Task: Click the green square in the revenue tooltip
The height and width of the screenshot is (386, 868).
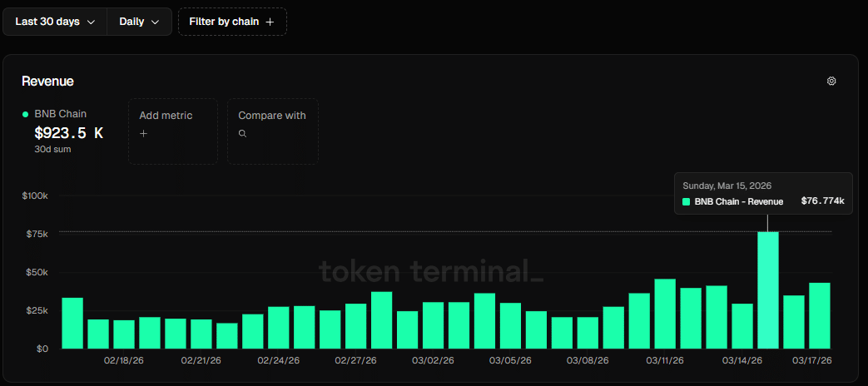Action: point(687,202)
